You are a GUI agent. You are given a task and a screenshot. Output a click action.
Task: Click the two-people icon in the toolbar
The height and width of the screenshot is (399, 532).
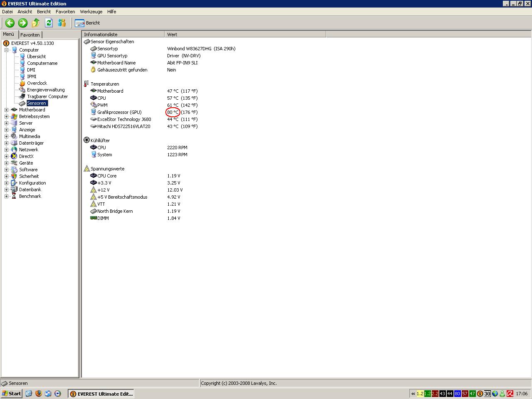62,23
